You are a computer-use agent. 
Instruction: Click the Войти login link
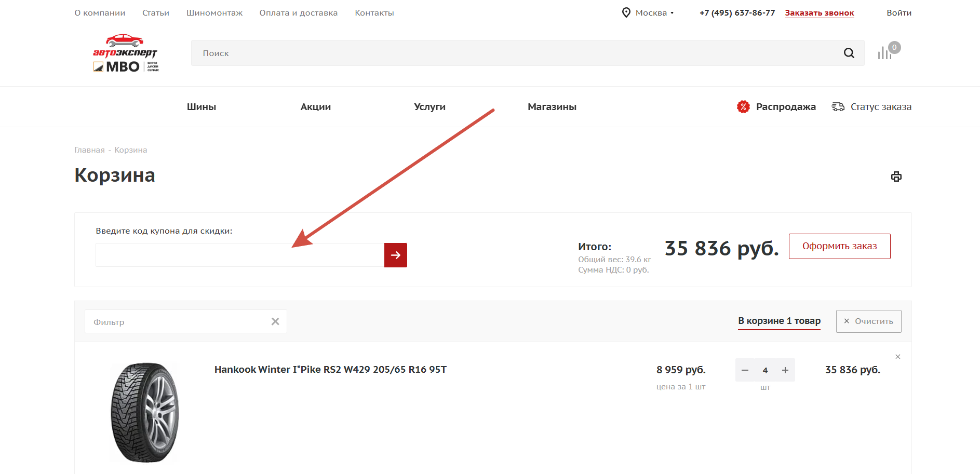(899, 13)
